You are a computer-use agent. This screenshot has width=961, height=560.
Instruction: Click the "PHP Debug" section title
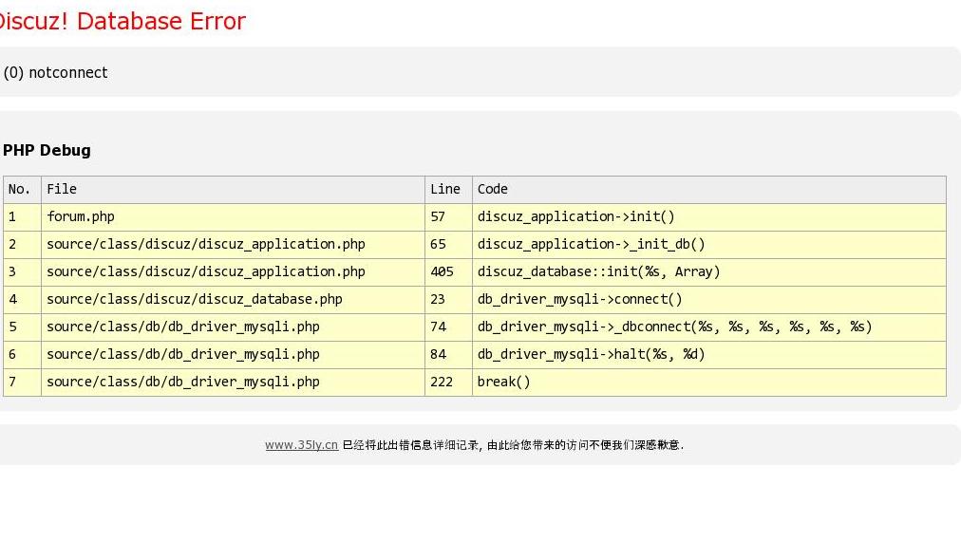click(47, 150)
